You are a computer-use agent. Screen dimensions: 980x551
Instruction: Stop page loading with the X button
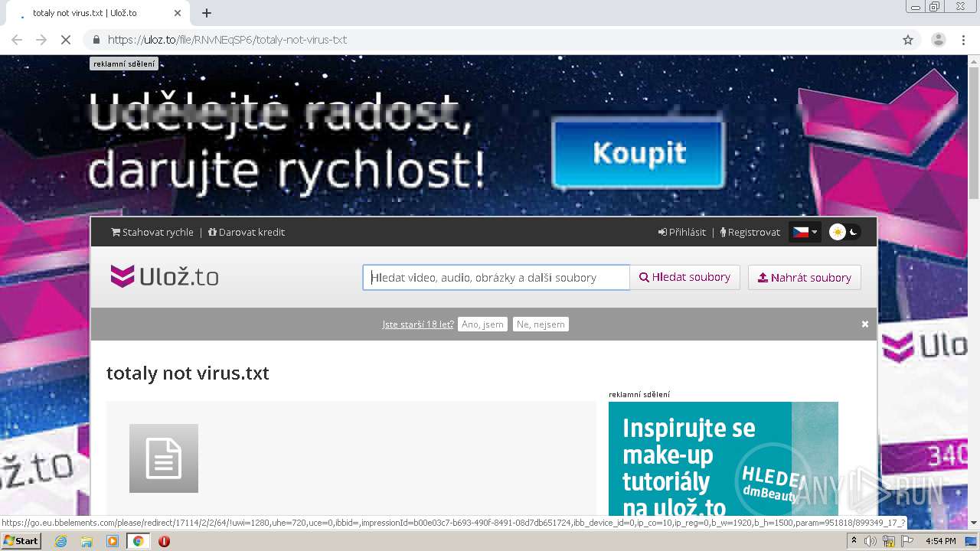pyautogui.click(x=66, y=40)
